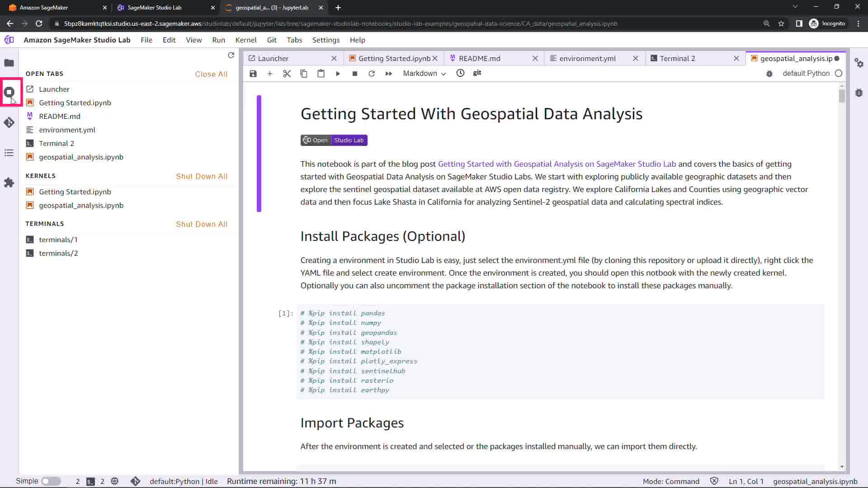The width and height of the screenshot is (868, 488).
Task: Open the property inspector gears icon
Action: (859, 63)
